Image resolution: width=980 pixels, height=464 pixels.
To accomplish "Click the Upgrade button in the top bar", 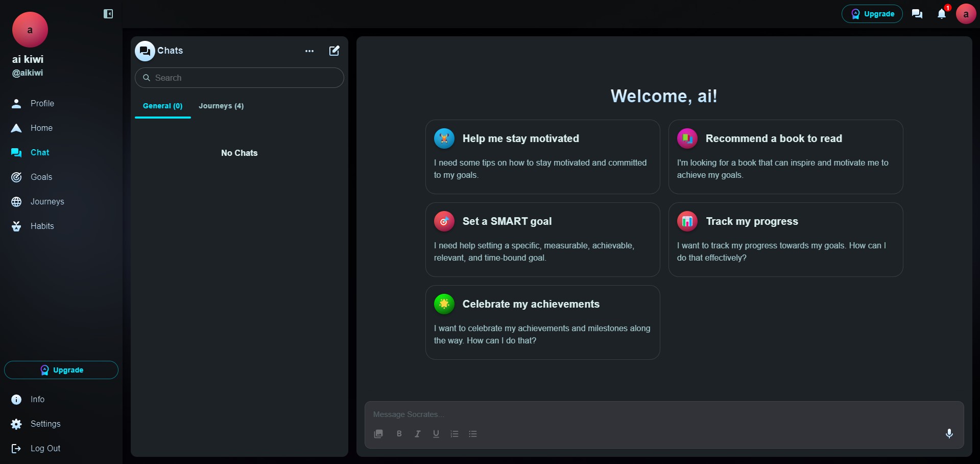I will pos(872,14).
